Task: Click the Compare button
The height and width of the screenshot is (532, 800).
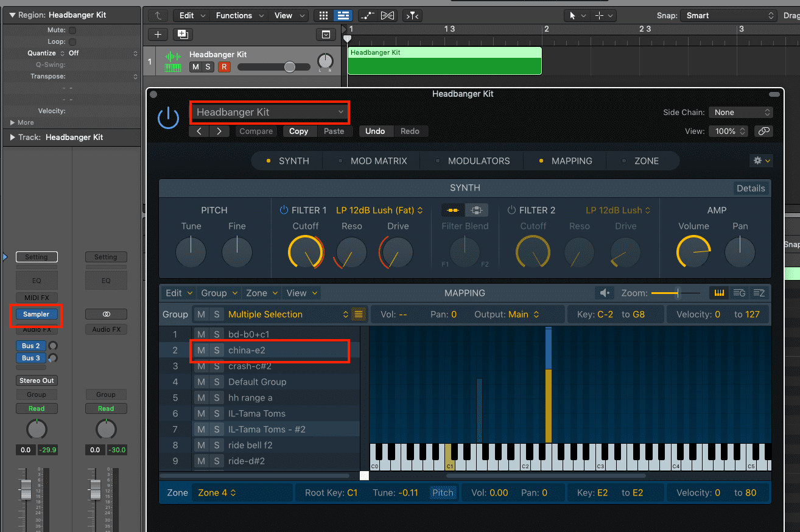Action: point(256,131)
